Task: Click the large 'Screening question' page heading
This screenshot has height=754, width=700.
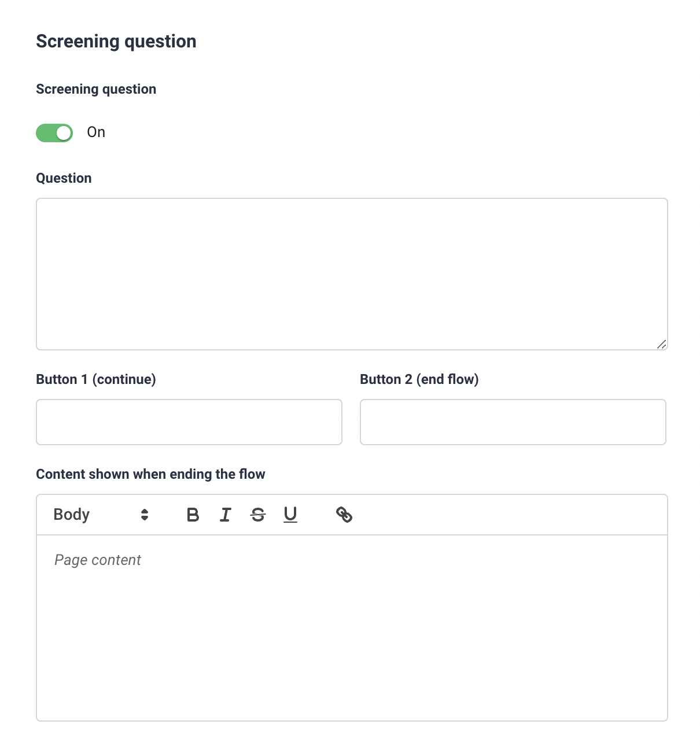Action: tap(116, 42)
